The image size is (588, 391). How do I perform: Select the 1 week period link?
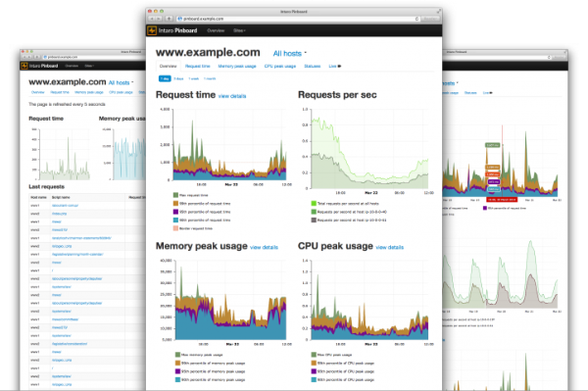coord(193,78)
